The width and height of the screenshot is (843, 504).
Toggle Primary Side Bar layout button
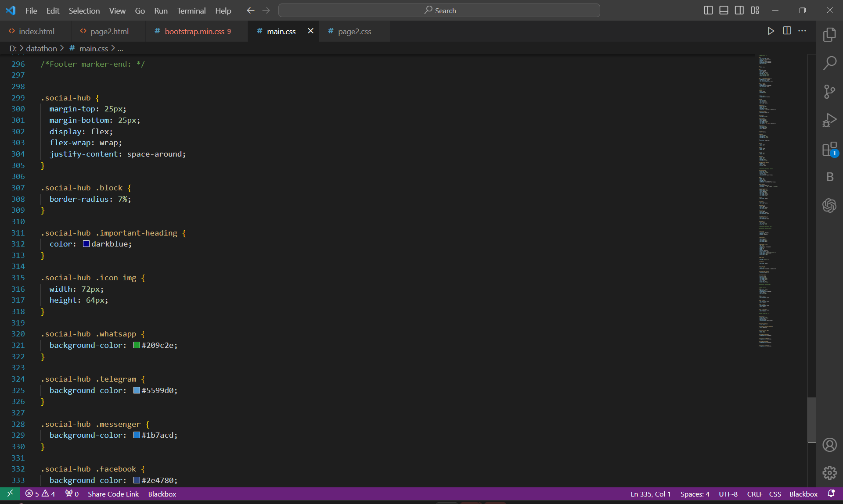708,10
